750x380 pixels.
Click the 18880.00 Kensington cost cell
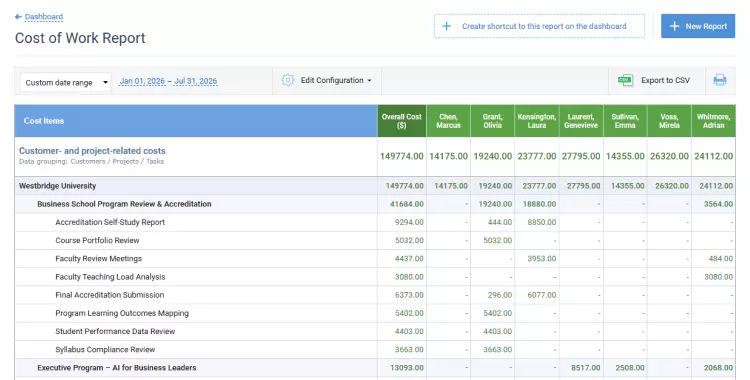539,204
